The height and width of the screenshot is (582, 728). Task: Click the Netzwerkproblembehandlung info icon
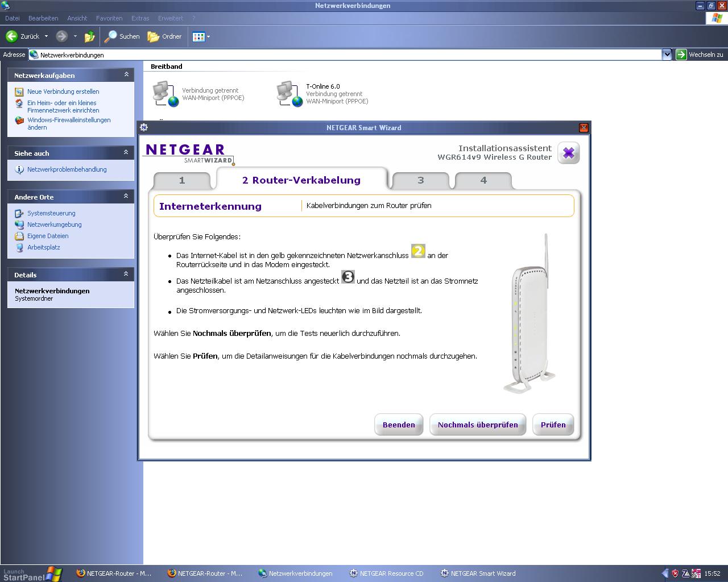click(x=19, y=169)
